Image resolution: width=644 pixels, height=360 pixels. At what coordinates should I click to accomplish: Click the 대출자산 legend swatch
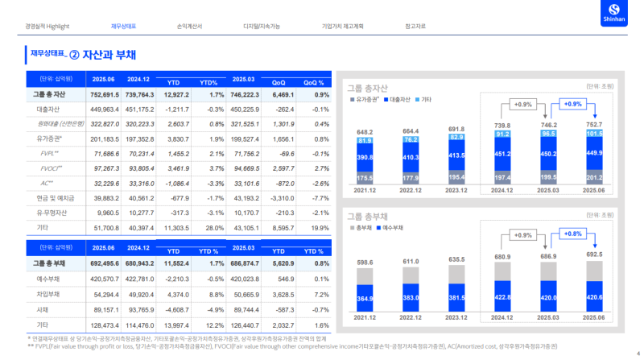coord(386,99)
